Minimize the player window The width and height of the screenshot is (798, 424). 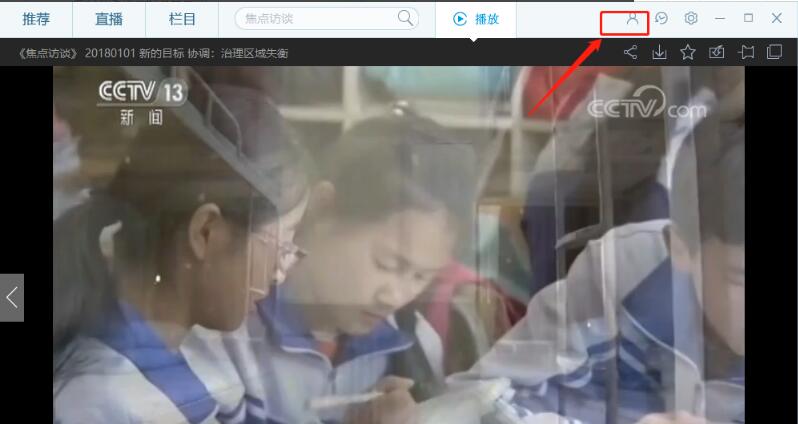click(x=720, y=19)
